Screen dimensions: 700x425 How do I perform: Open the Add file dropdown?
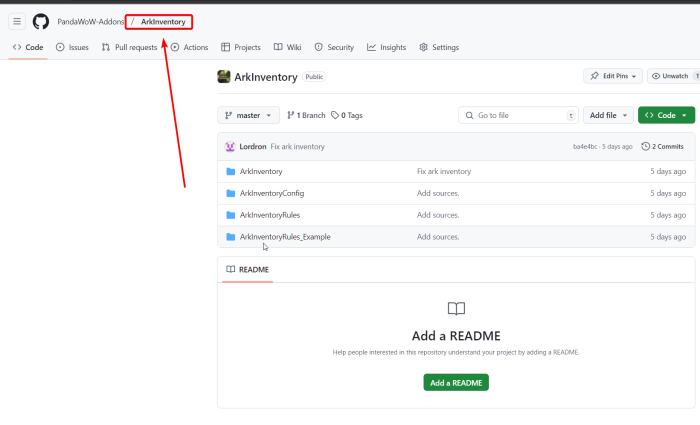tap(609, 115)
